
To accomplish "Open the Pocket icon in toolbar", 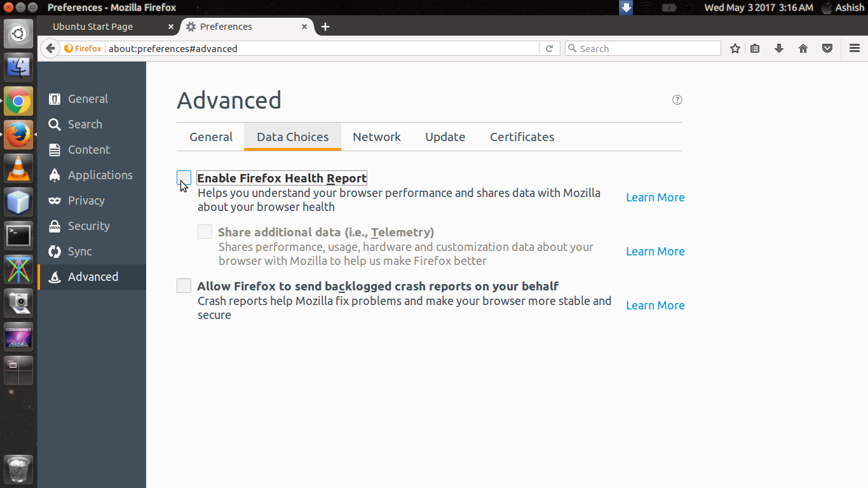I will click(827, 48).
